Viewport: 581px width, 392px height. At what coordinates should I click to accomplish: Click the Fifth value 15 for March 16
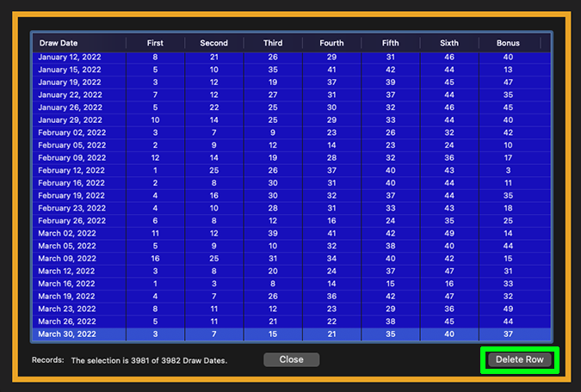[x=391, y=284]
